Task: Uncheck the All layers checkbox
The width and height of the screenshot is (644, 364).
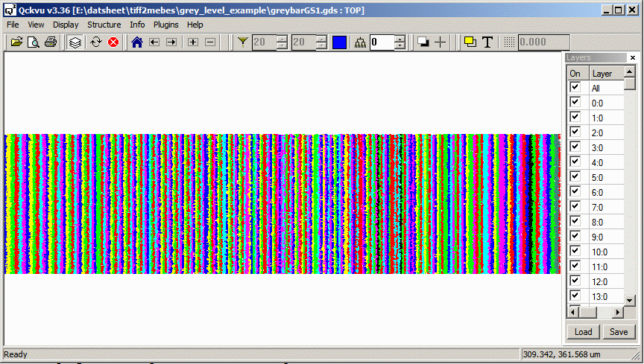Action: pos(575,87)
